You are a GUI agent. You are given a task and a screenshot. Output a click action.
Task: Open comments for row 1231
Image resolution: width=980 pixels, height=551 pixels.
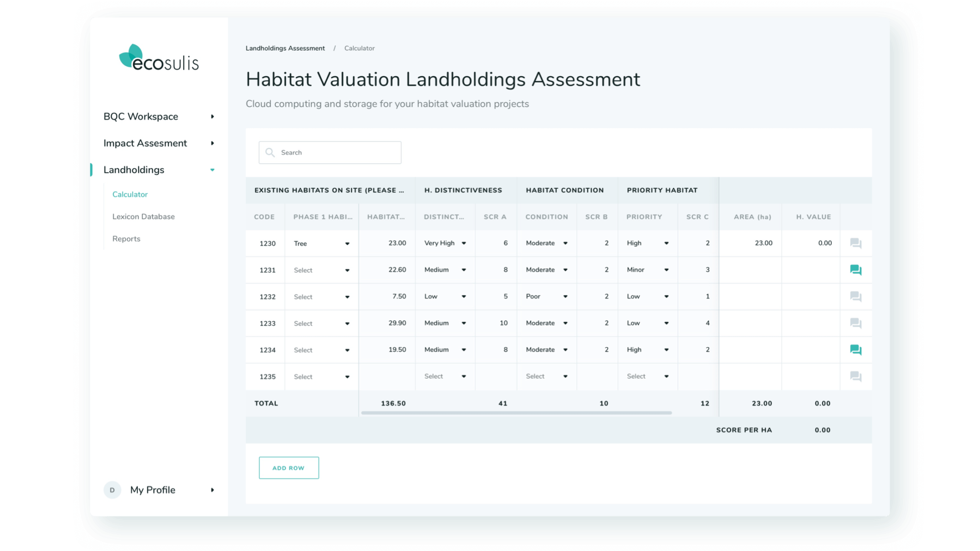[856, 270]
